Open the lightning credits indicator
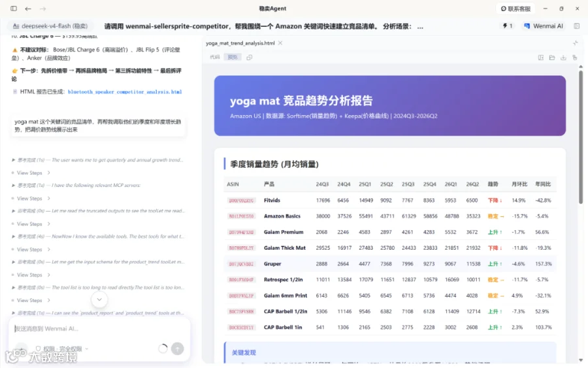 [x=508, y=26]
